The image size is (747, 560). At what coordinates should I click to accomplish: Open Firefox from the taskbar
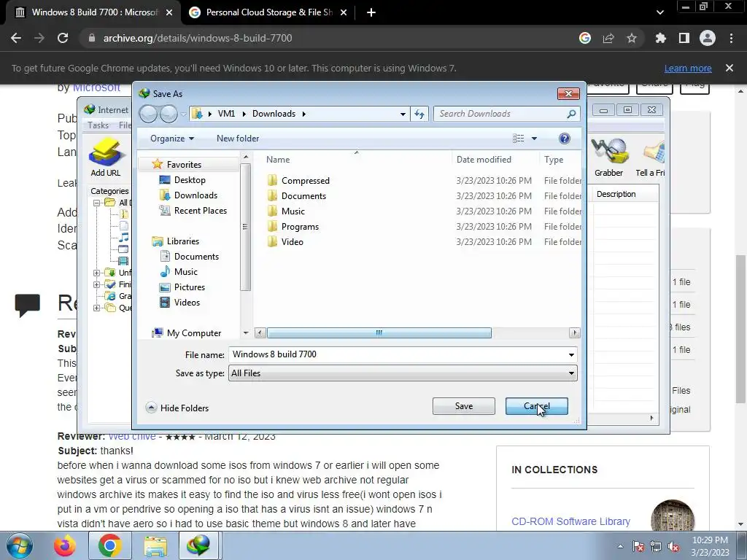65,545
